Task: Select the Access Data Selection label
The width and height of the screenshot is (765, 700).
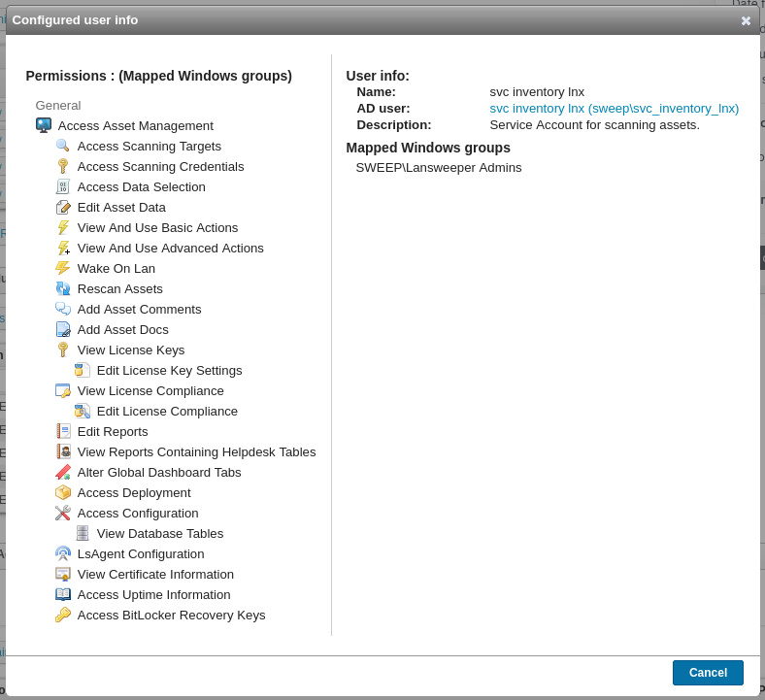Action: 142,187
